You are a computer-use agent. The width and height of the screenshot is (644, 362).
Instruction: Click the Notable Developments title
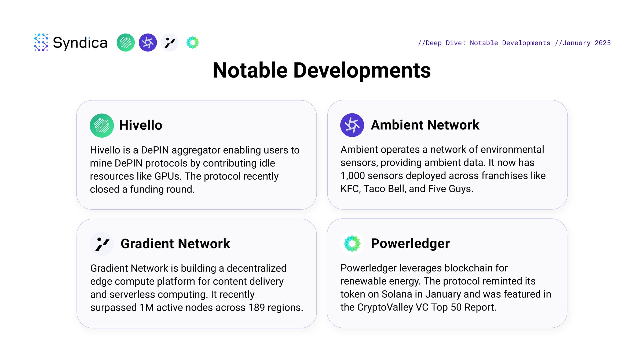coord(322,70)
